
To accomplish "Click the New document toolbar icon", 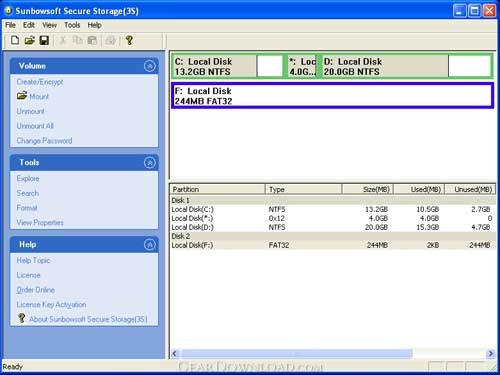I will click(x=15, y=40).
